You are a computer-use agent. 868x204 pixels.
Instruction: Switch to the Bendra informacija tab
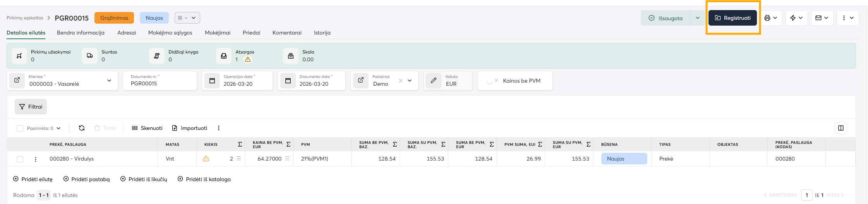click(x=81, y=33)
